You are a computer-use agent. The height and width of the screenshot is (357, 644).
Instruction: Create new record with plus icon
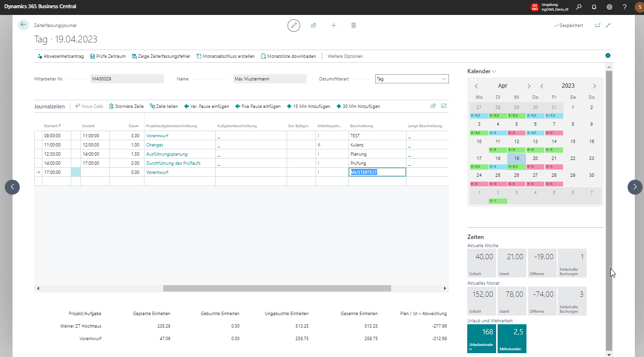(334, 26)
